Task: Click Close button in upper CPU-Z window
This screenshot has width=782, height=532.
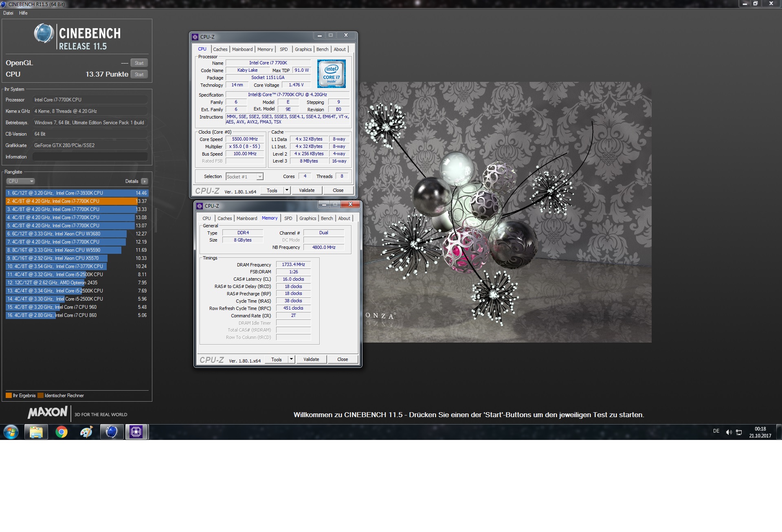Action: (x=338, y=190)
